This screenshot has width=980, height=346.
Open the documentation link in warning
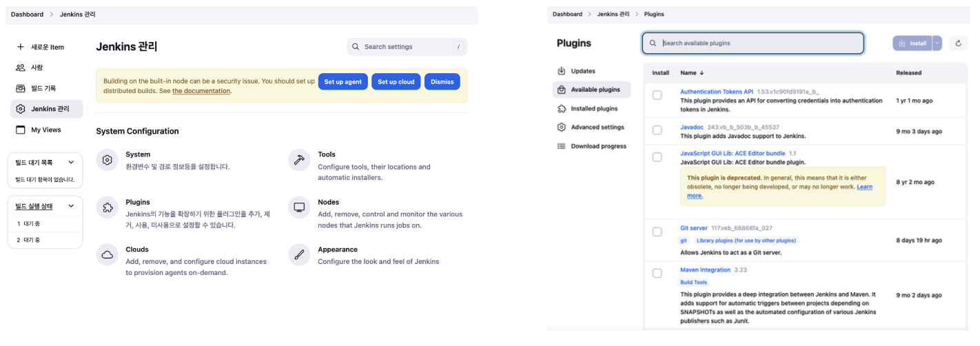(201, 91)
